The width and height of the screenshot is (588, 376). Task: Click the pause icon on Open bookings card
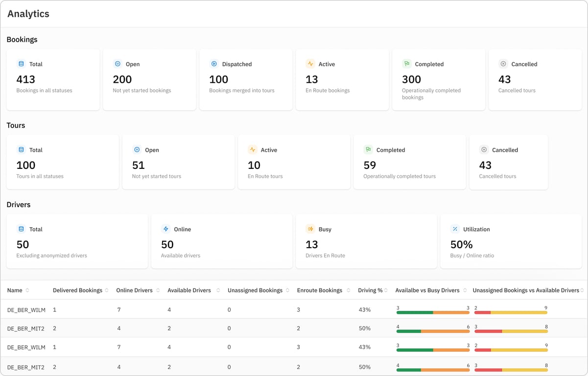click(x=118, y=64)
